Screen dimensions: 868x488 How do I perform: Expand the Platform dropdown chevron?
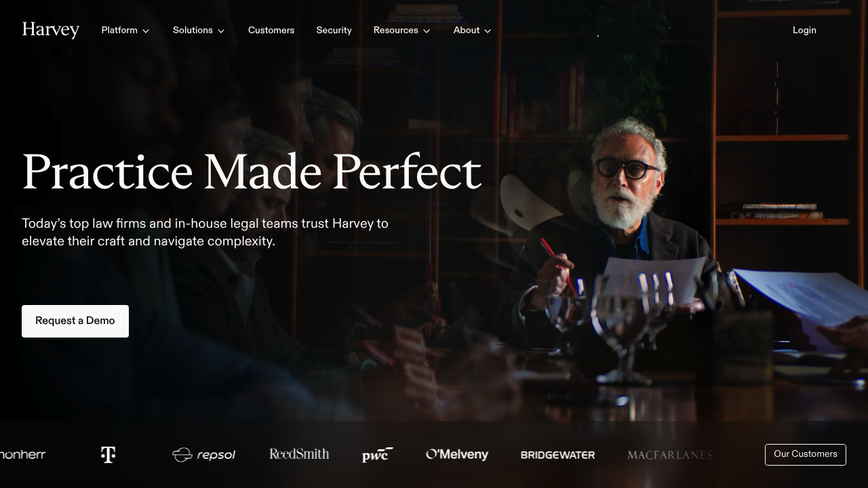click(x=146, y=31)
